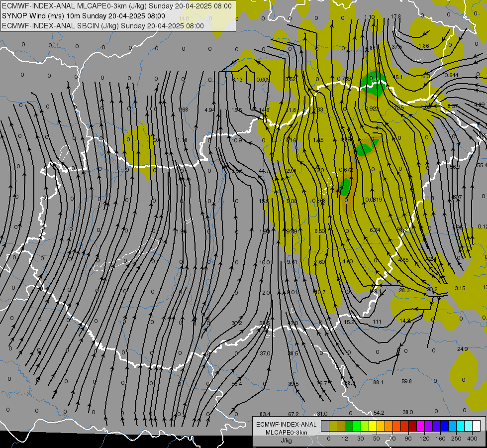The height and width of the screenshot is (448, 487).
Task: Click the map value 4.94
Action: point(210,110)
